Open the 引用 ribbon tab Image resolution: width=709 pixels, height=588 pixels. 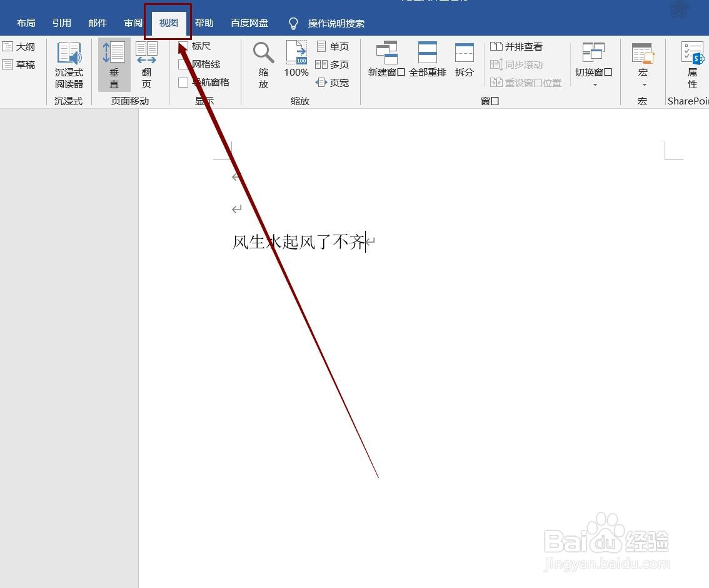(61, 23)
